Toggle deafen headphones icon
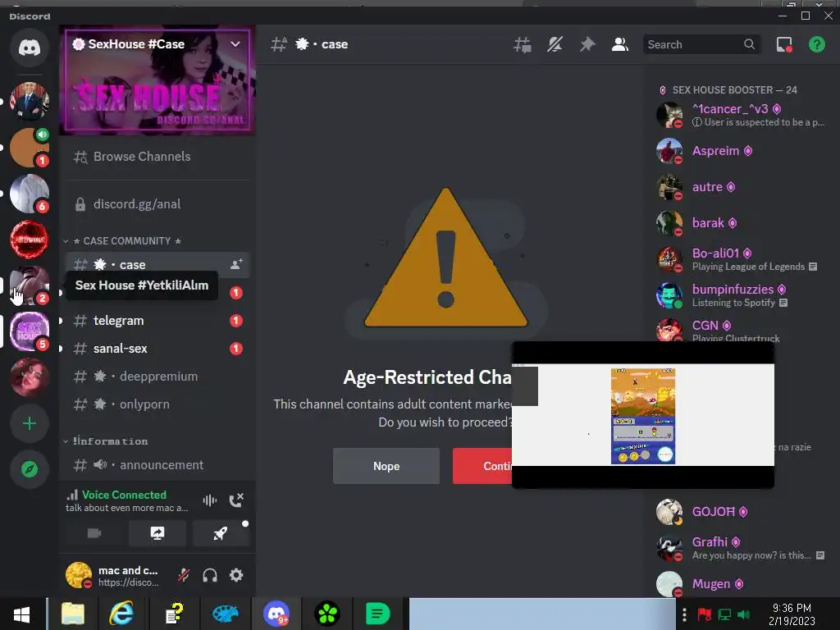 click(210, 575)
